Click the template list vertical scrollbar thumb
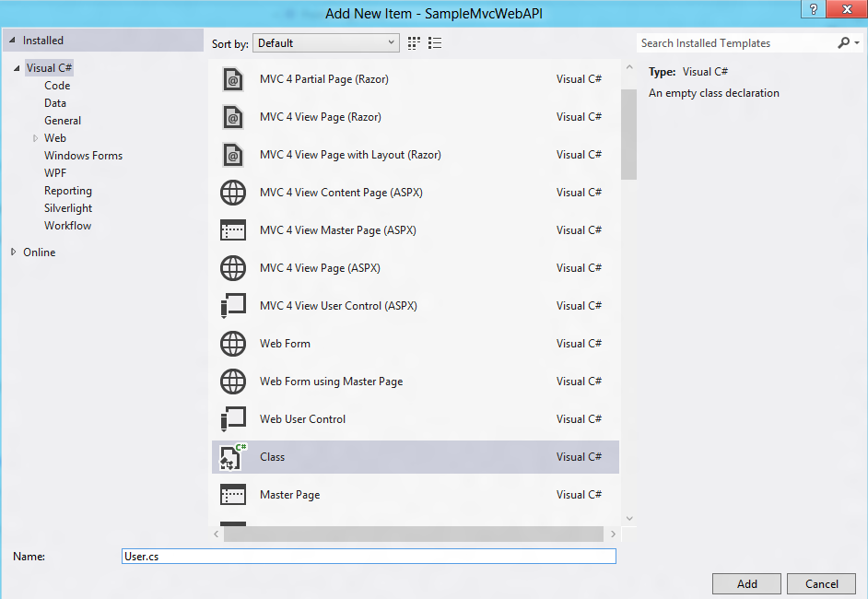Image resolution: width=868 pixels, height=599 pixels. (x=628, y=135)
